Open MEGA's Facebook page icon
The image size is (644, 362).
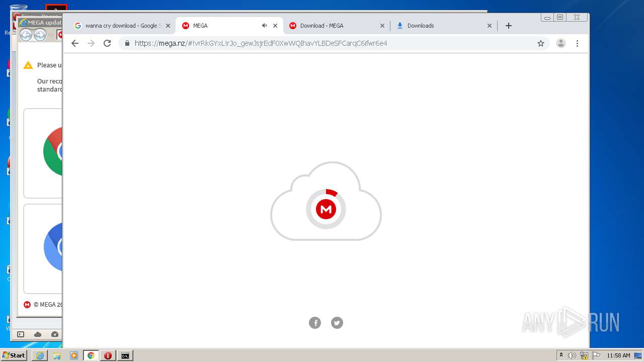click(x=315, y=323)
